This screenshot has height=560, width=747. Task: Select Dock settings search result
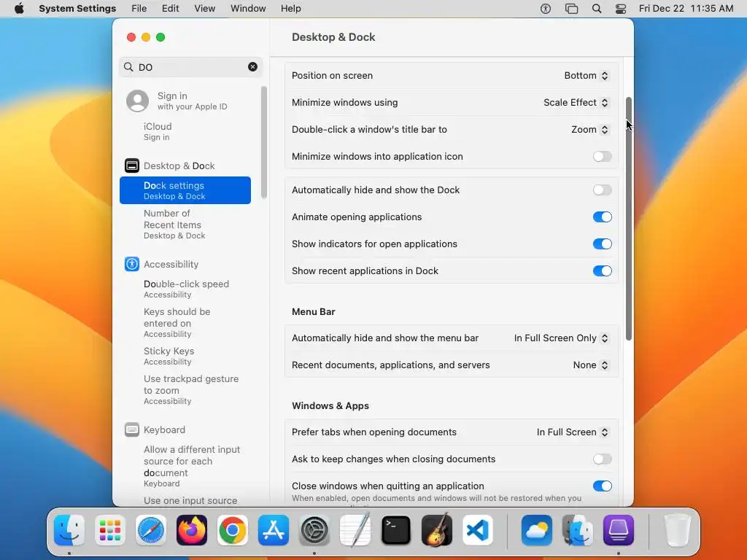click(185, 190)
